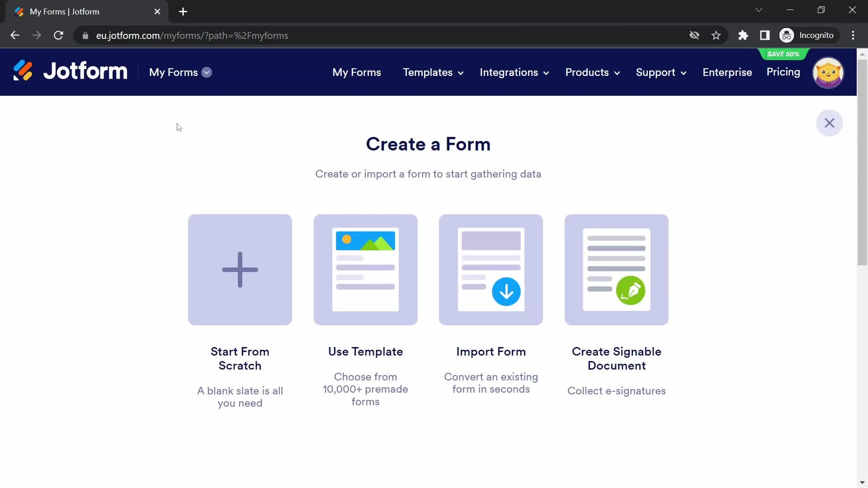Open the Chrome three-dot menu
Viewport: 868px width, 488px height.
click(853, 35)
